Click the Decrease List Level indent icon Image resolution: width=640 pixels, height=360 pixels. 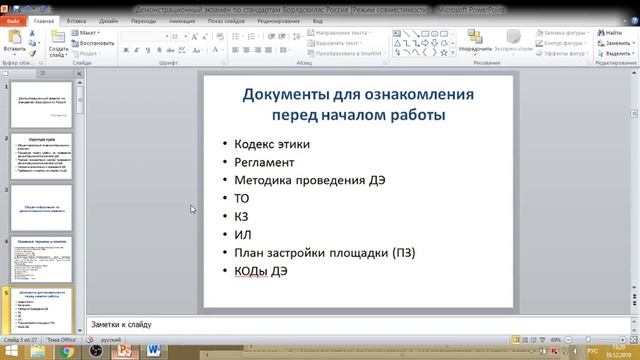click(271, 37)
